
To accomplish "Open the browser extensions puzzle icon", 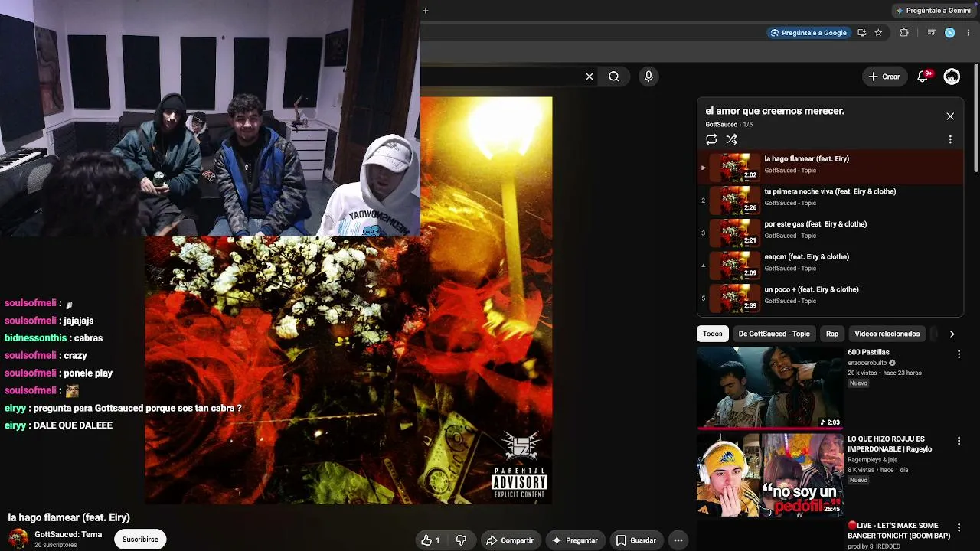I will coord(904,33).
